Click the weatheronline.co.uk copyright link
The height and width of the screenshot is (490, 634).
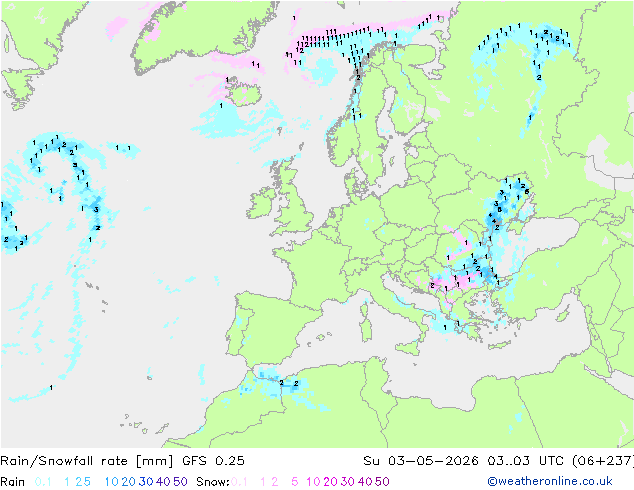pos(550,481)
